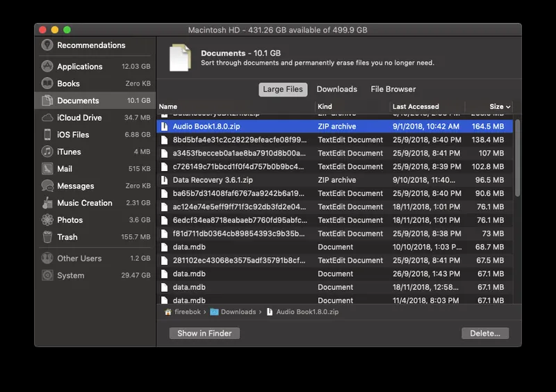Click the Documents sidebar icon

[x=47, y=100]
